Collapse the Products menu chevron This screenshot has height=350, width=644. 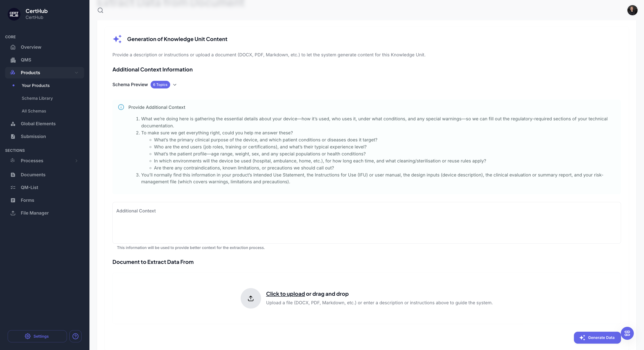tap(76, 73)
